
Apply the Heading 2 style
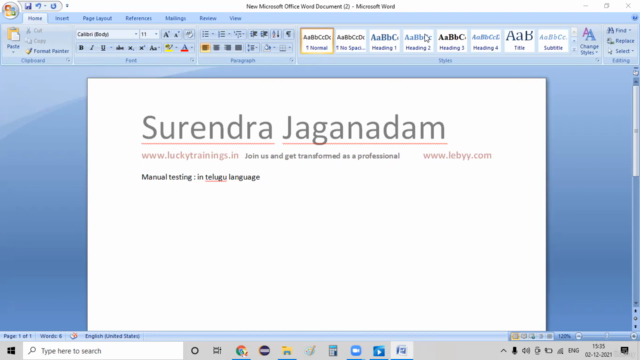pyautogui.click(x=418, y=41)
